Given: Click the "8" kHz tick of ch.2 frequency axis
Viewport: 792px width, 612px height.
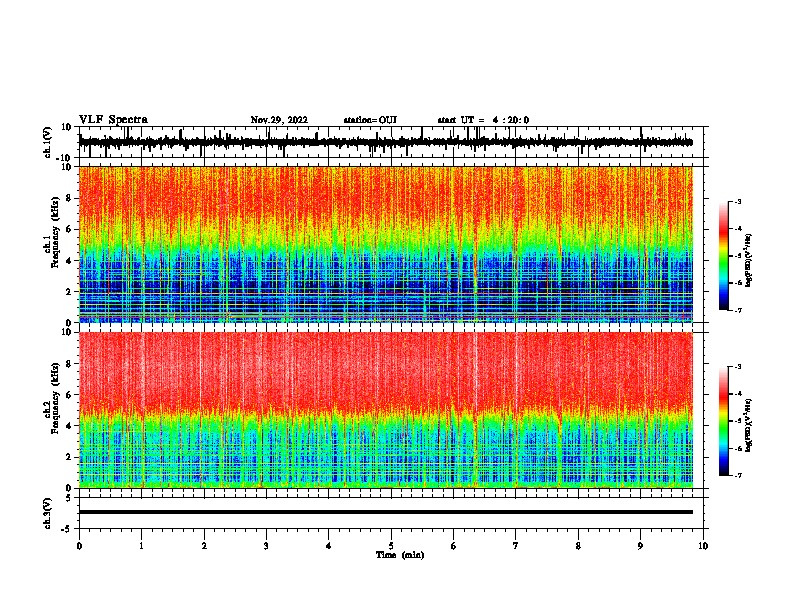Looking at the screenshot, I should pyautogui.click(x=70, y=364).
